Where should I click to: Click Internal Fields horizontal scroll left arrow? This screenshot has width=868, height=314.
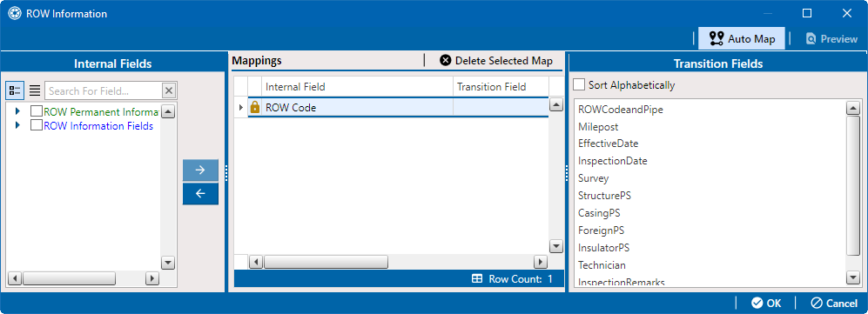pyautogui.click(x=15, y=278)
